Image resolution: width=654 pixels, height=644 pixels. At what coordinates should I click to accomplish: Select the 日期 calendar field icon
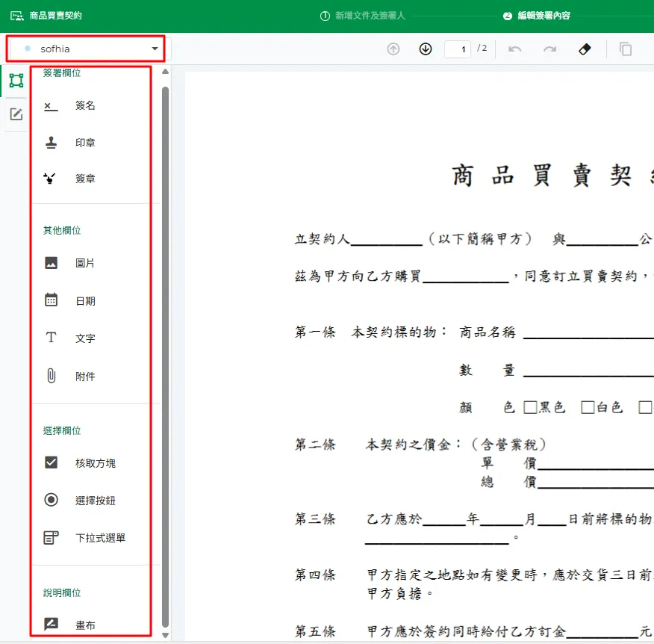[x=51, y=300]
